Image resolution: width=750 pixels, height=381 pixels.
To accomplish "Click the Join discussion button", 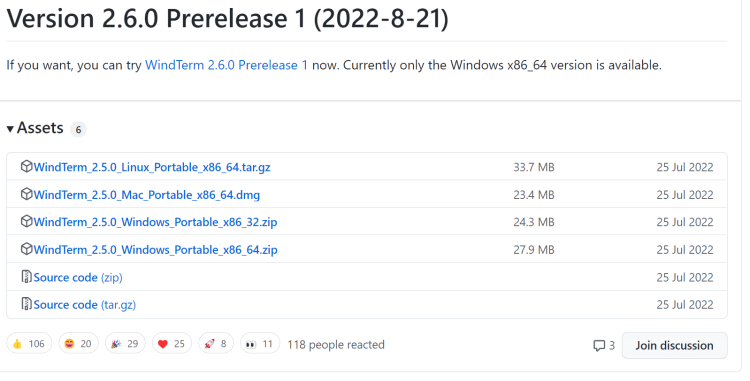I will tap(674, 346).
